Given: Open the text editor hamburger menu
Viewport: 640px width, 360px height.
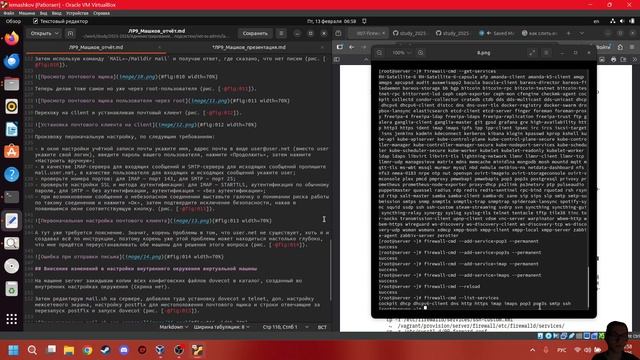Looking at the screenshot, I should pos(281,33).
